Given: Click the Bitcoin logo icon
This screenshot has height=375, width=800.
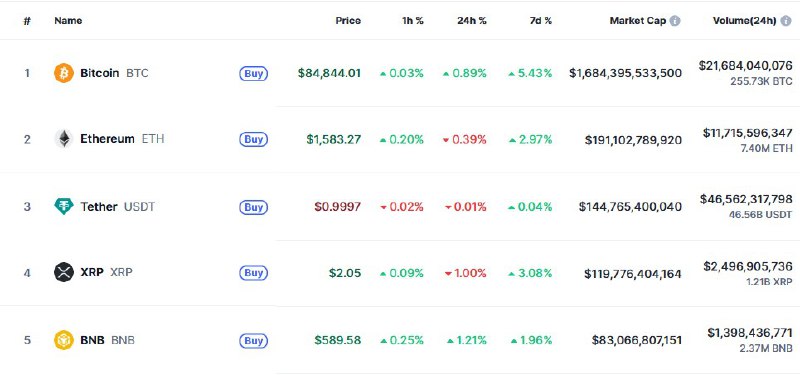Looking at the screenshot, I should point(64,73).
